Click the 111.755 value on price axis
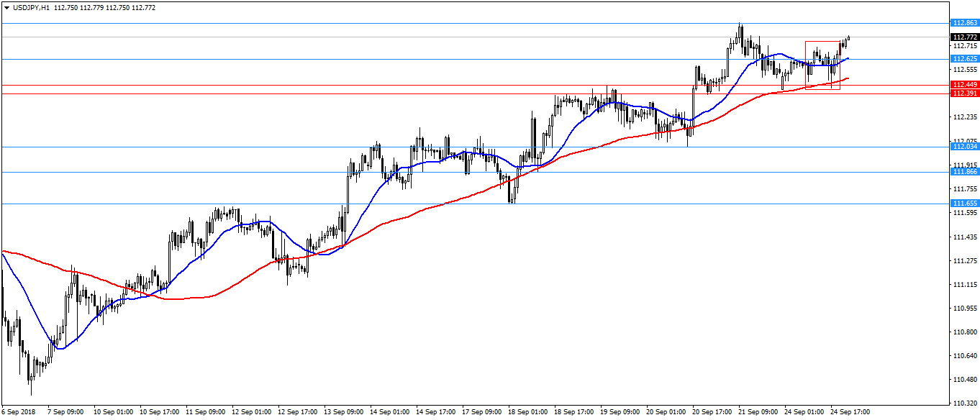The width and height of the screenshot is (980, 420). (x=965, y=189)
